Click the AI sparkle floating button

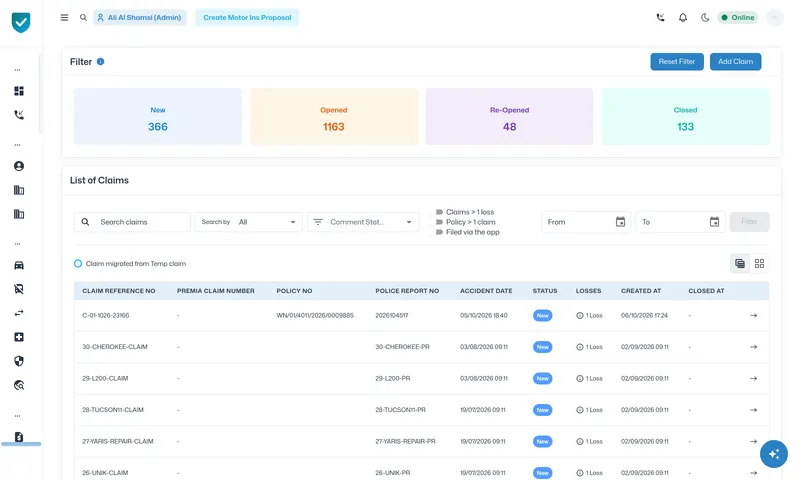773,453
